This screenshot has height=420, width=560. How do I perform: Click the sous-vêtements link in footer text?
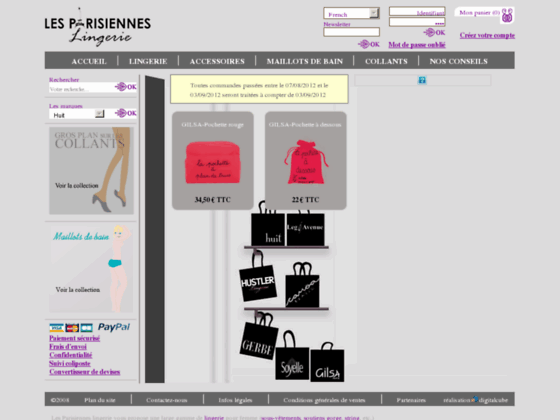coord(281,417)
